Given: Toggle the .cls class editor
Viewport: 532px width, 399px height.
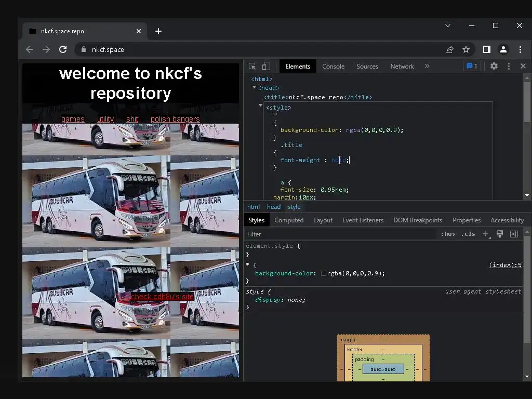Looking at the screenshot, I should (468, 234).
